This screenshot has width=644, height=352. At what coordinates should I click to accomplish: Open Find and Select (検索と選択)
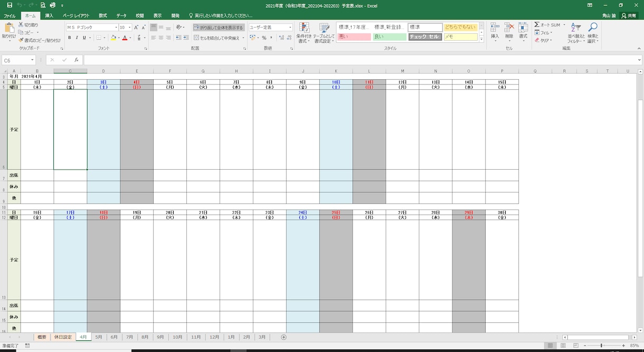point(593,33)
